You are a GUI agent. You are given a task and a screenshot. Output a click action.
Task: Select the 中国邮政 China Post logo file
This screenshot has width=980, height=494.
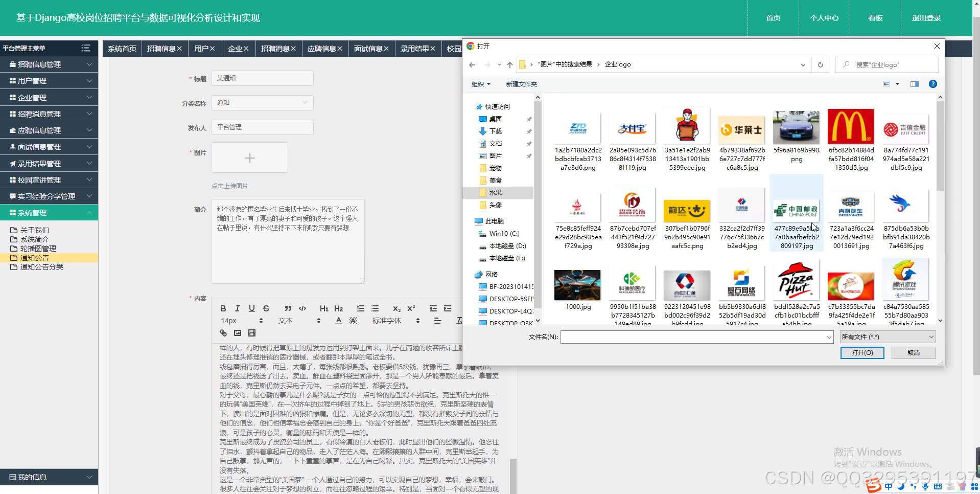797,214
